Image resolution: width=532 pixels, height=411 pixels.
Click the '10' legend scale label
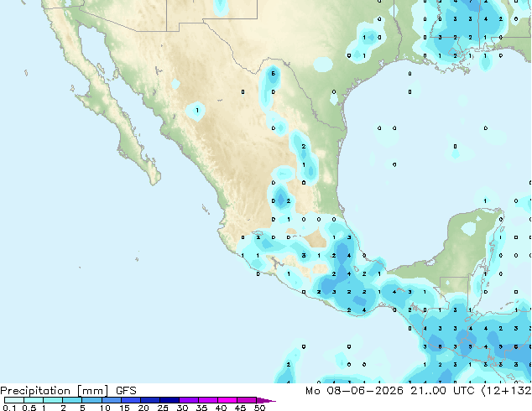[x=105, y=408]
